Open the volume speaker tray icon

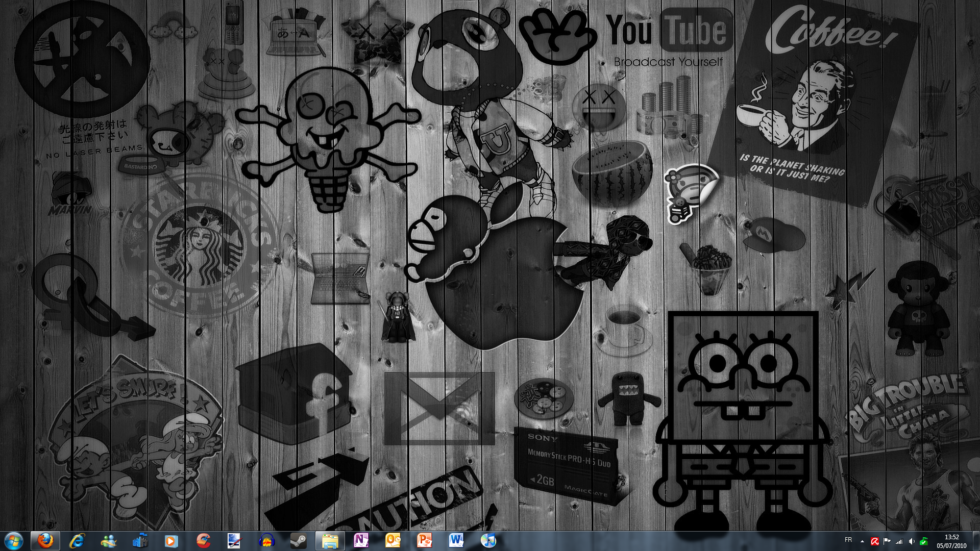pos(912,542)
